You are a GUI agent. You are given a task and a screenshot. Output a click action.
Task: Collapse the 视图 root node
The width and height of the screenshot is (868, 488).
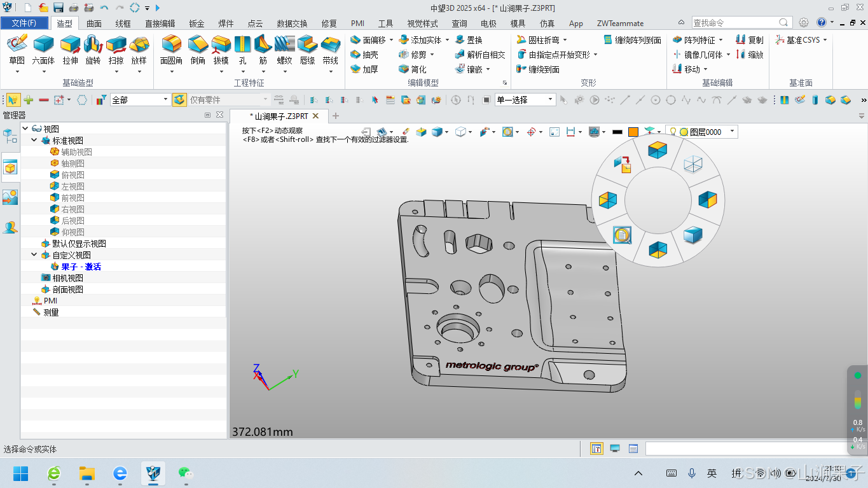25,129
